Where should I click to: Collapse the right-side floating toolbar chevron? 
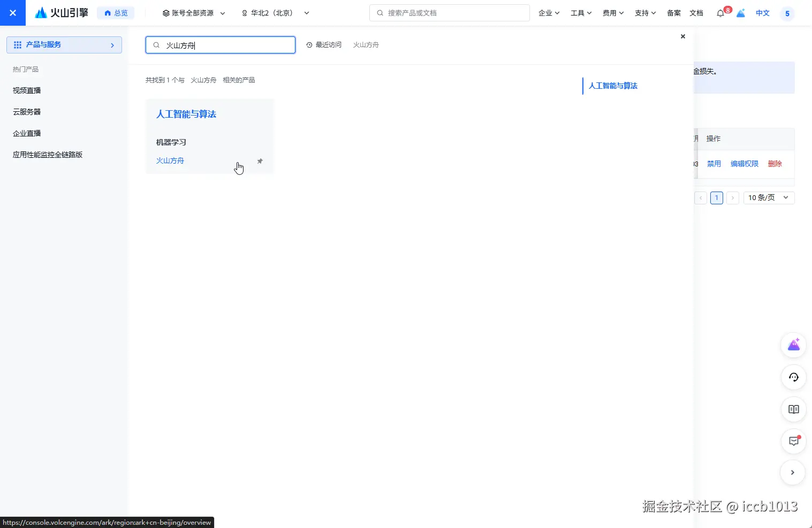(x=792, y=472)
